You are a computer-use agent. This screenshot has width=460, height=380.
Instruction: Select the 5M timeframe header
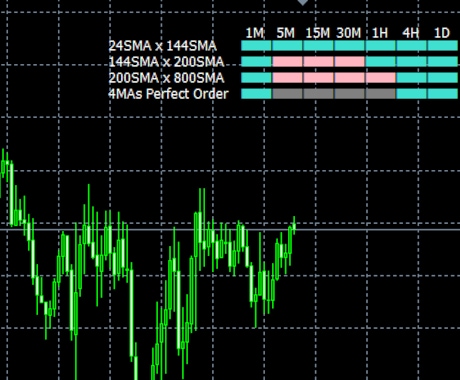pyautogui.click(x=286, y=33)
